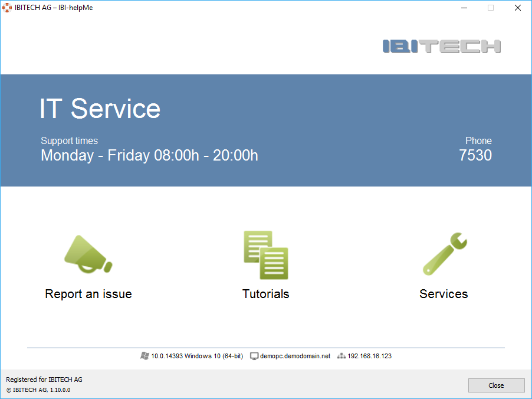Select the green wrench Services icon
The width and height of the screenshot is (532, 399).
[x=444, y=254]
